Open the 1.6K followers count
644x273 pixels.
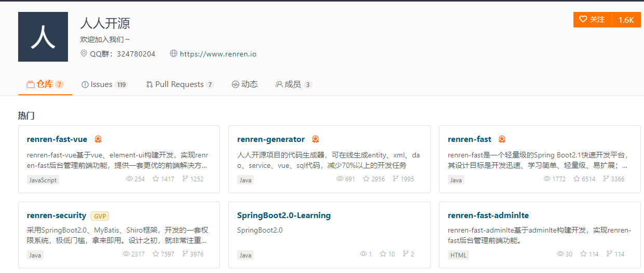click(626, 20)
